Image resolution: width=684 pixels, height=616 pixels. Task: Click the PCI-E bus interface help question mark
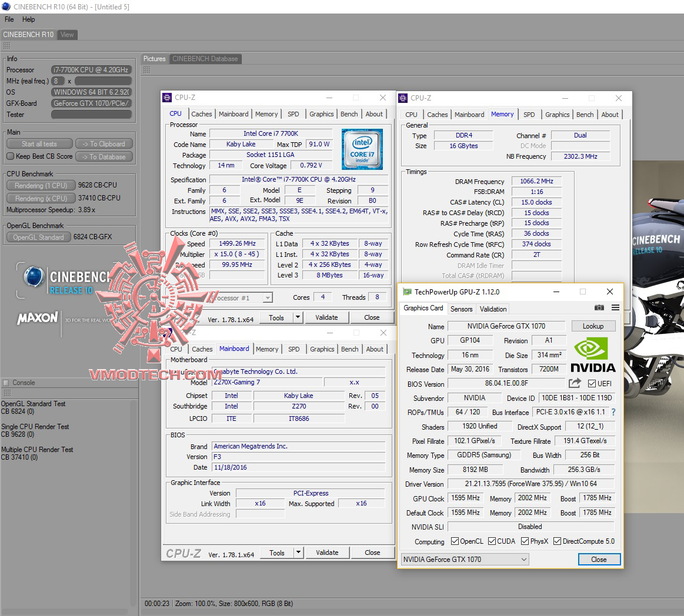(x=613, y=412)
